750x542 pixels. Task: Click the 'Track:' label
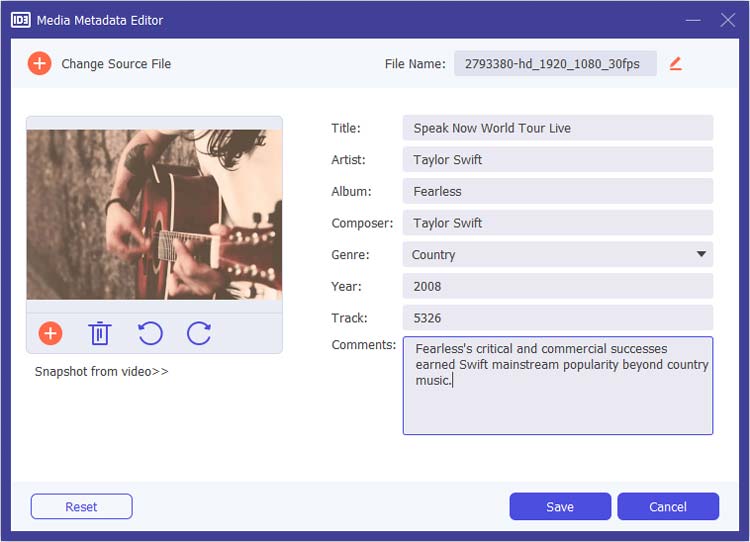click(x=349, y=318)
